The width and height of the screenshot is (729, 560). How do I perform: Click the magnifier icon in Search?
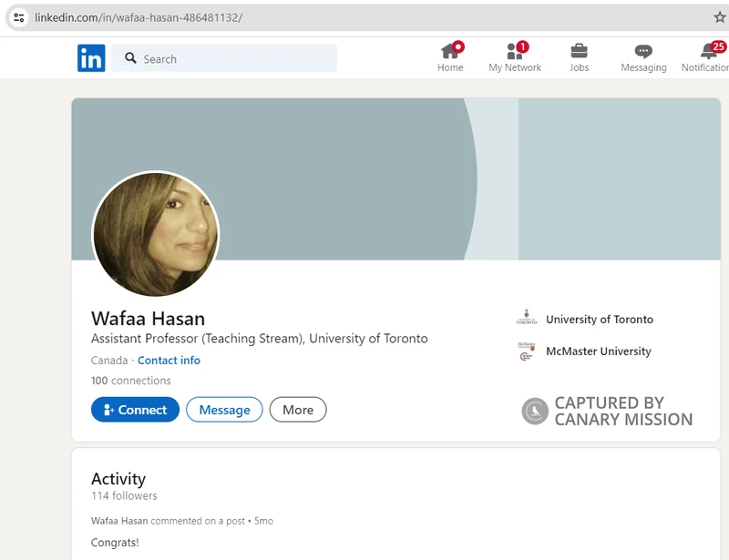(x=130, y=58)
